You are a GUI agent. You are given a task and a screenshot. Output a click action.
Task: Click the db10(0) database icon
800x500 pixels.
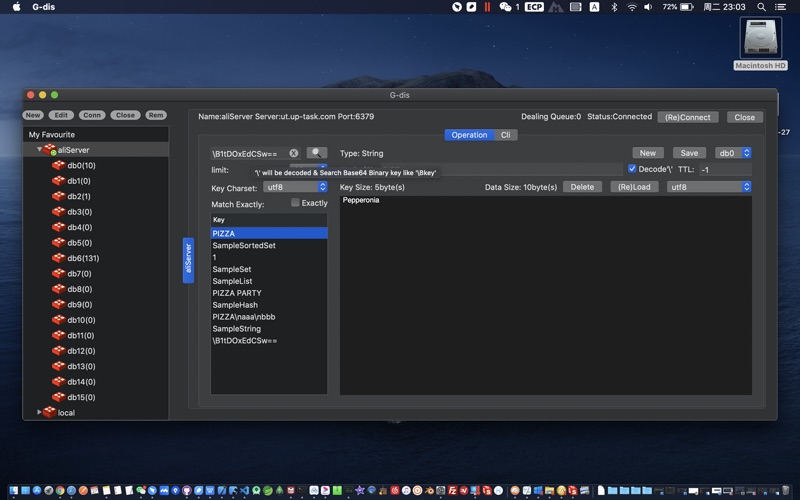pos(59,320)
